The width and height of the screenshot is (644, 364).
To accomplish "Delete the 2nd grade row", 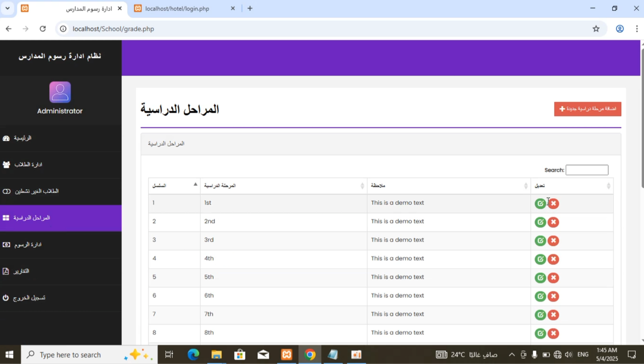I will click(x=553, y=222).
